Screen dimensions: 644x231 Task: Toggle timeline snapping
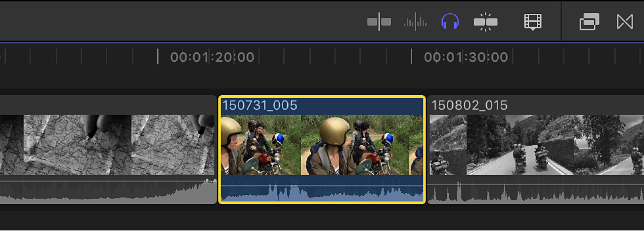tap(485, 22)
